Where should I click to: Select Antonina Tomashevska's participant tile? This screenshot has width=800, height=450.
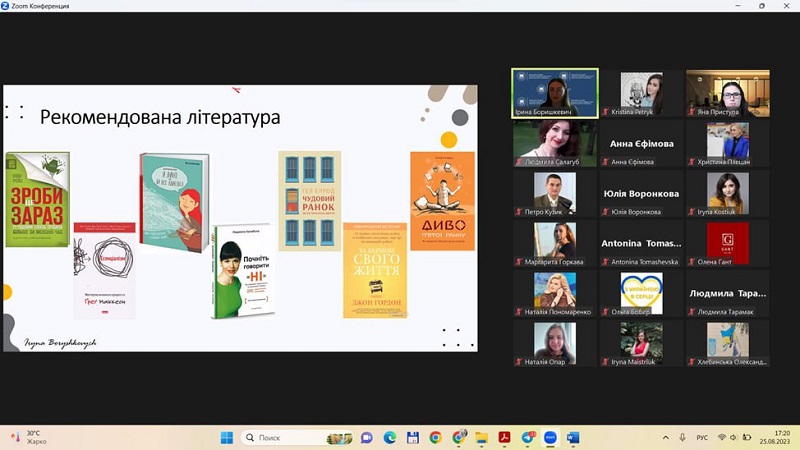point(641,243)
